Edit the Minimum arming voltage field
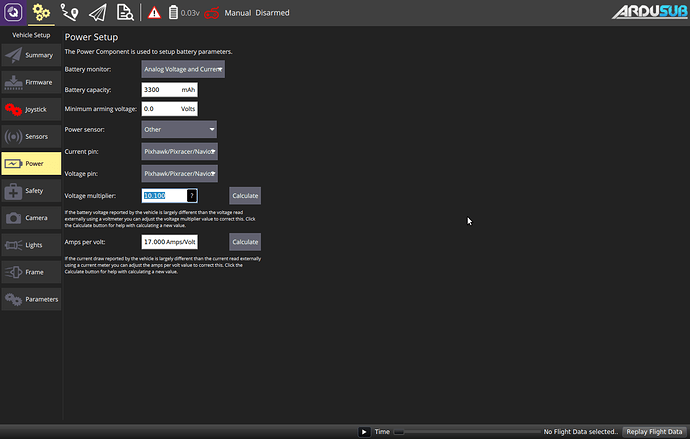The image size is (690, 439). click(169, 109)
